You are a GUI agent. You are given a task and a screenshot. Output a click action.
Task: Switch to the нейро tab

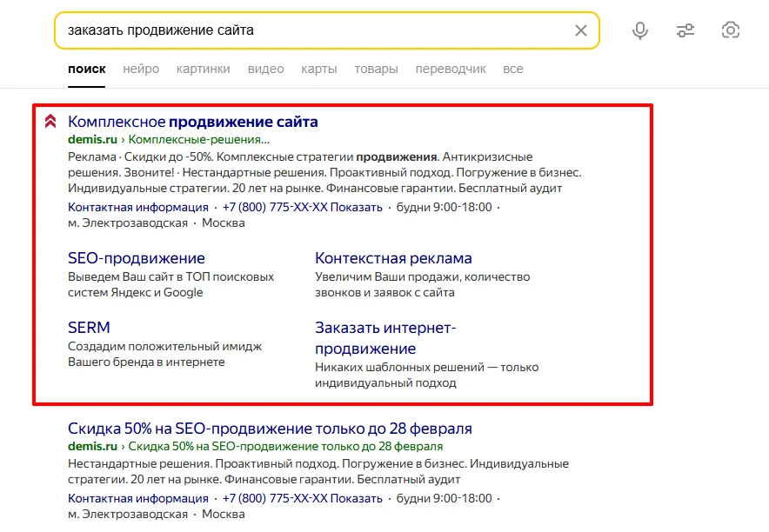click(141, 69)
